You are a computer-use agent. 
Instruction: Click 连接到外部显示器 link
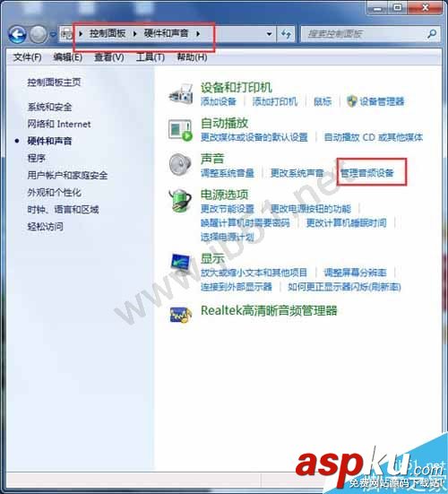click(237, 287)
